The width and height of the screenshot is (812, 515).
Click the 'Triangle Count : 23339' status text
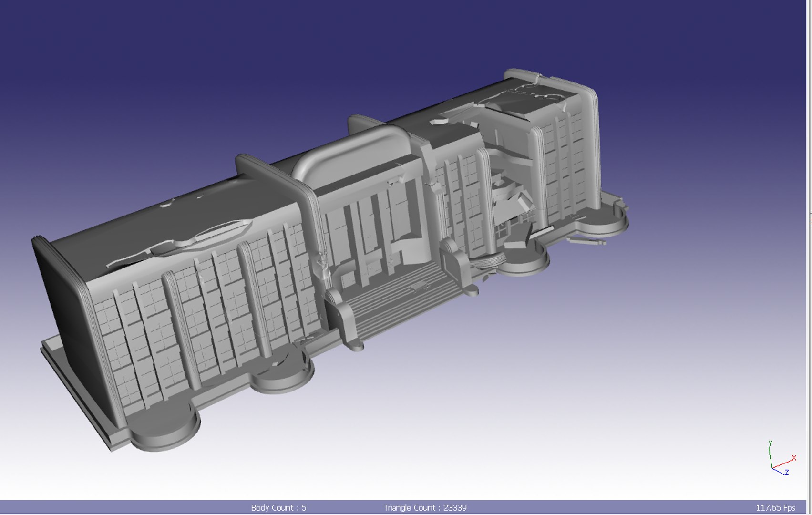click(425, 508)
